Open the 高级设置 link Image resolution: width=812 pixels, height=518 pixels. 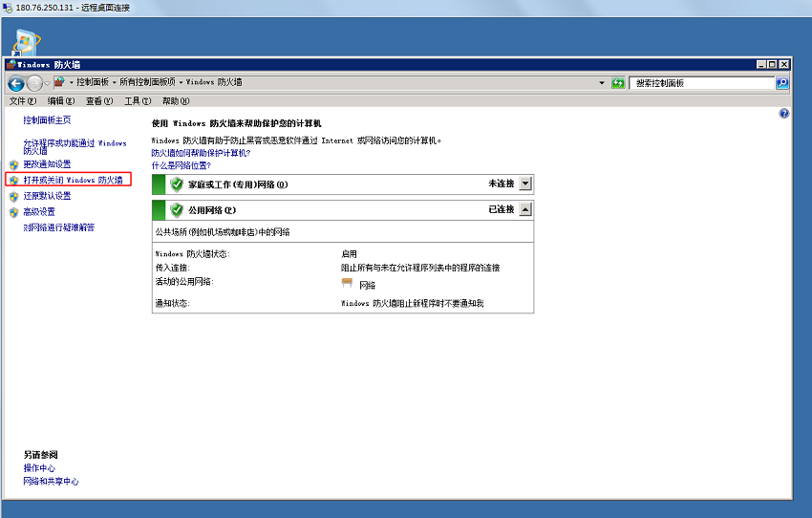(39, 211)
